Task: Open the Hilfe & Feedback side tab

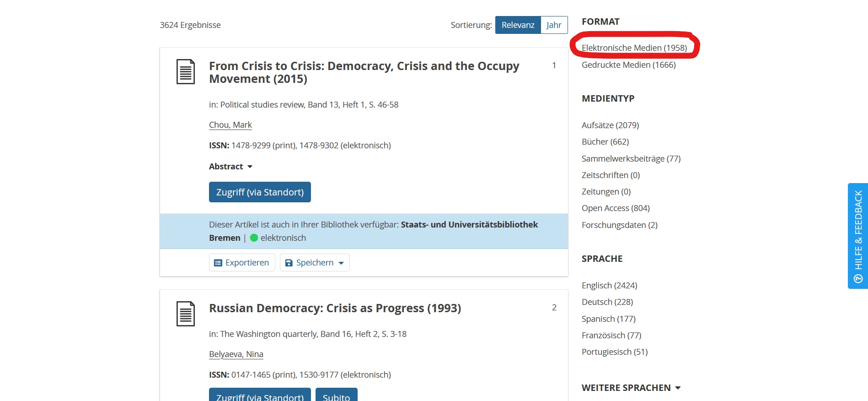Action: click(857, 236)
